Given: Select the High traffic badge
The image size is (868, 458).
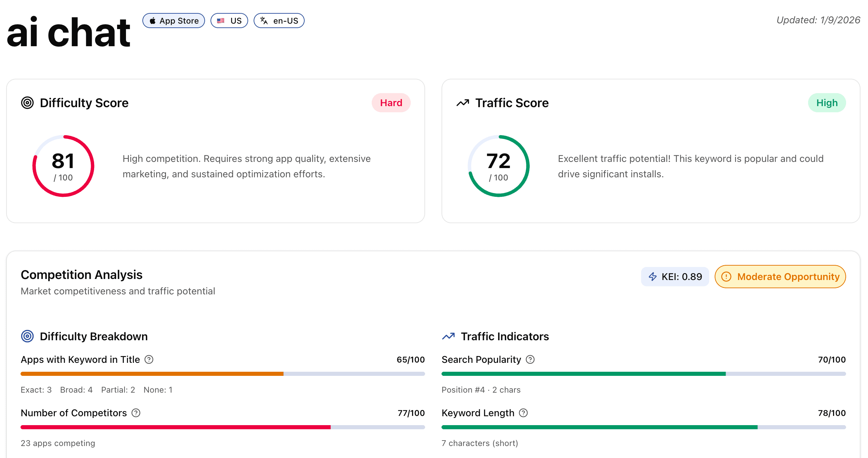Looking at the screenshot, I should [827, 102].
